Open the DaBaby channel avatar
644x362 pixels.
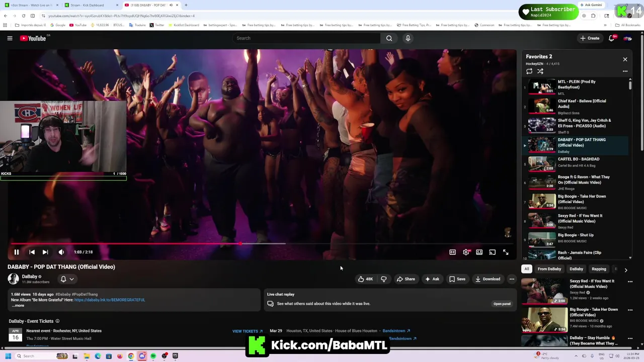pyautogui.click(x=13, y=279)
